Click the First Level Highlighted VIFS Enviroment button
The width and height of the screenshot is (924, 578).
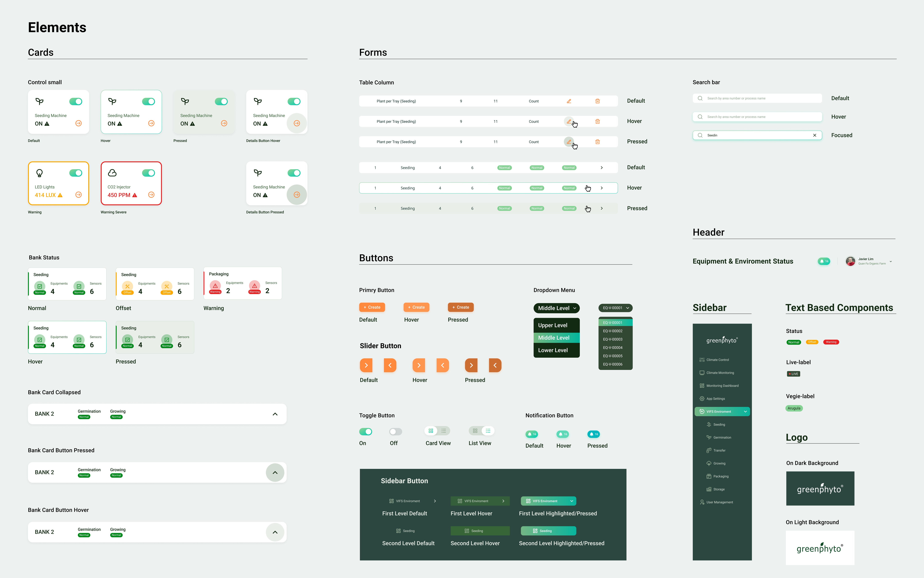click(549, 501)
